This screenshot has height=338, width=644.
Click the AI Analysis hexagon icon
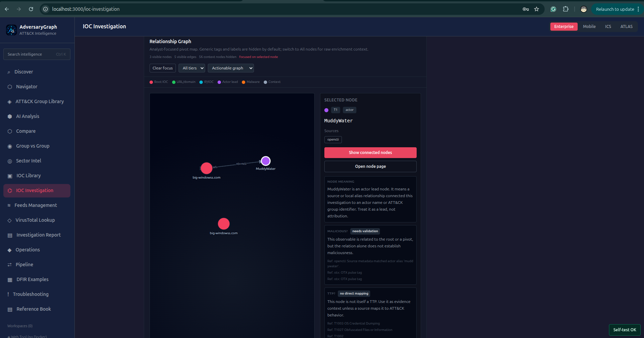pyautogui.click(x=10, y=117)
